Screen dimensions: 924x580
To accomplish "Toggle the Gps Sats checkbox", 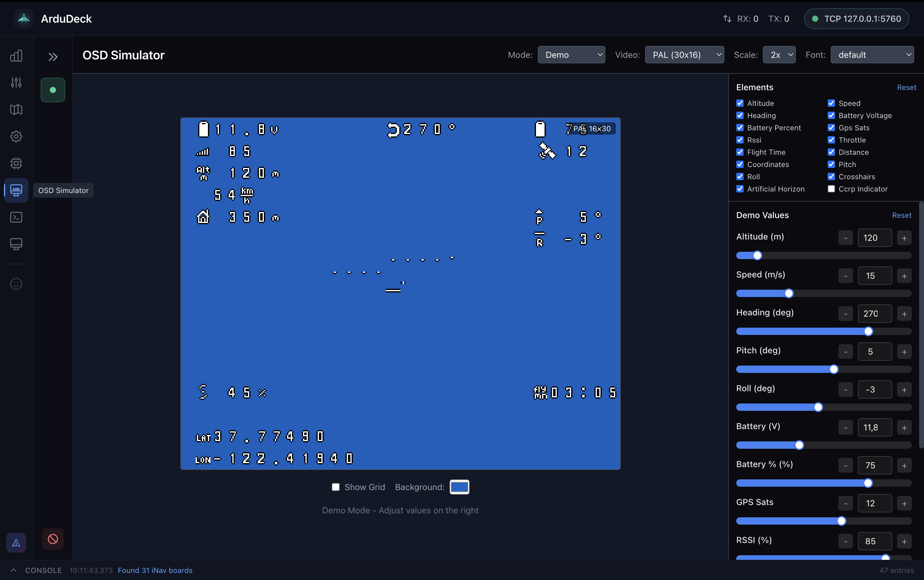I will (831, 128).
